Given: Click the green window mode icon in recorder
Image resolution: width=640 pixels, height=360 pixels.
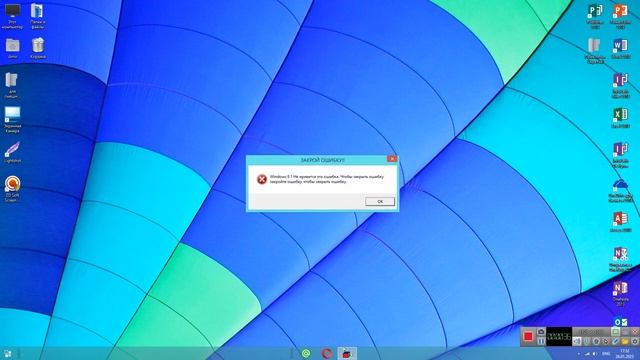Looking at the screenshot, I should point(615,332).
